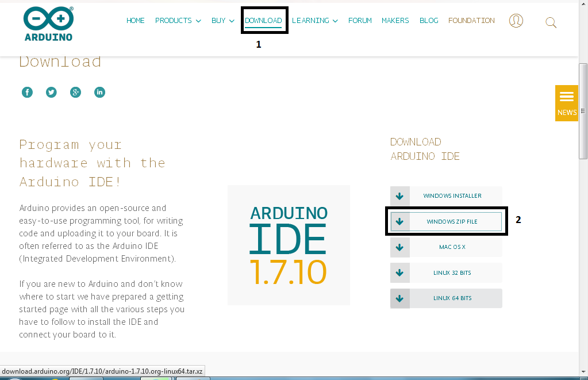The height and width of the screenshot is (380, 588).
Task: Open the NEWS side tab
Action: 567,103
